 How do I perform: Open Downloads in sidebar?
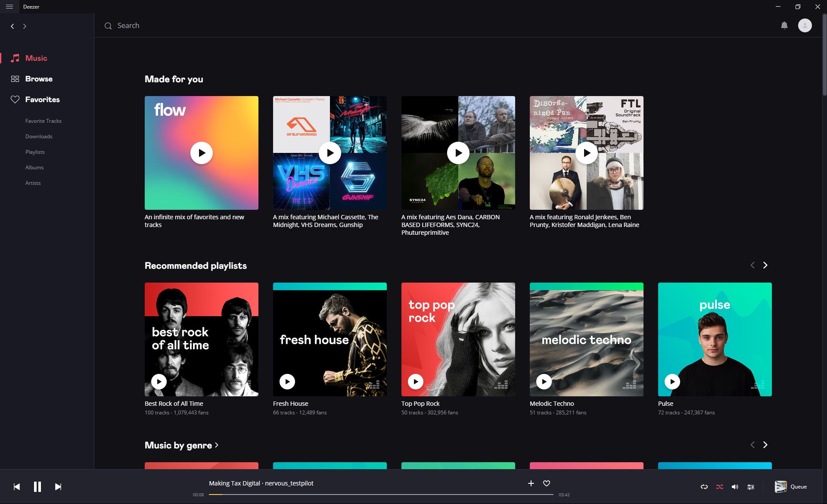39,137
